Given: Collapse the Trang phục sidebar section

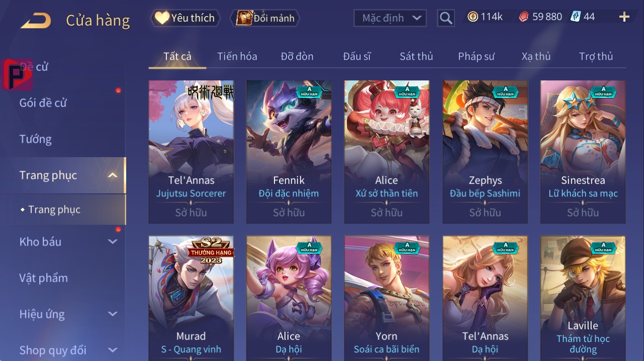Looking at the screenshot, I should pyautogui.click(x=113, y=175).
